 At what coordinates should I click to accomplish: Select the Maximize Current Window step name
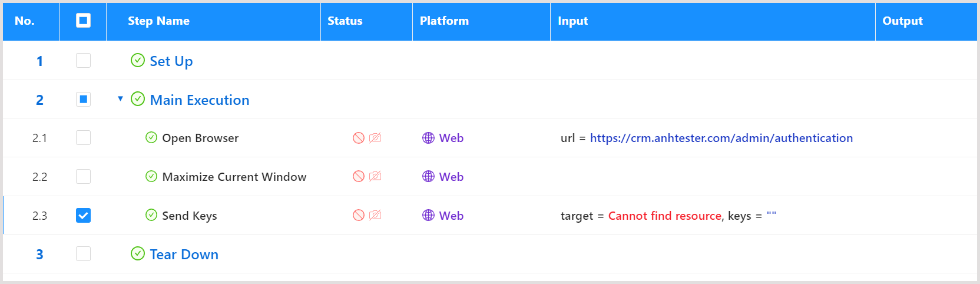(x=234, y=177)
